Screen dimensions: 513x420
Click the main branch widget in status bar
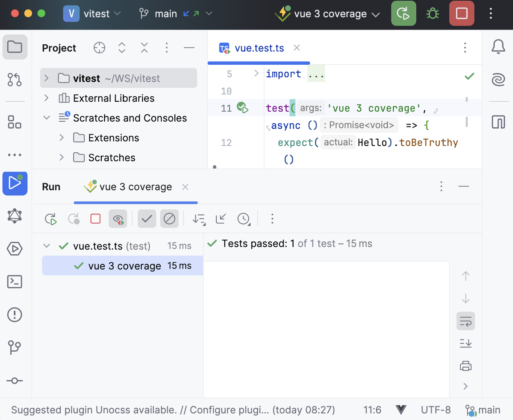tap(483, 410)
